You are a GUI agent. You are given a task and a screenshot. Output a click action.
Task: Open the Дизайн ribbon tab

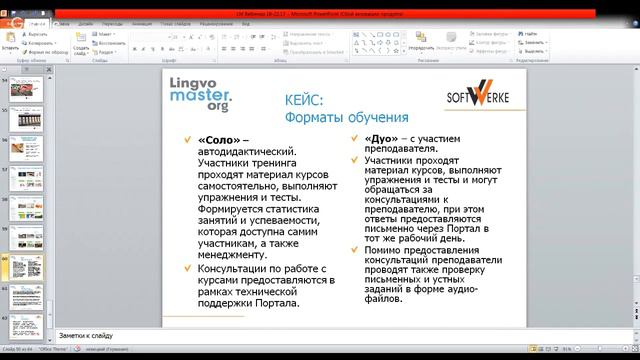coord(85,24)
